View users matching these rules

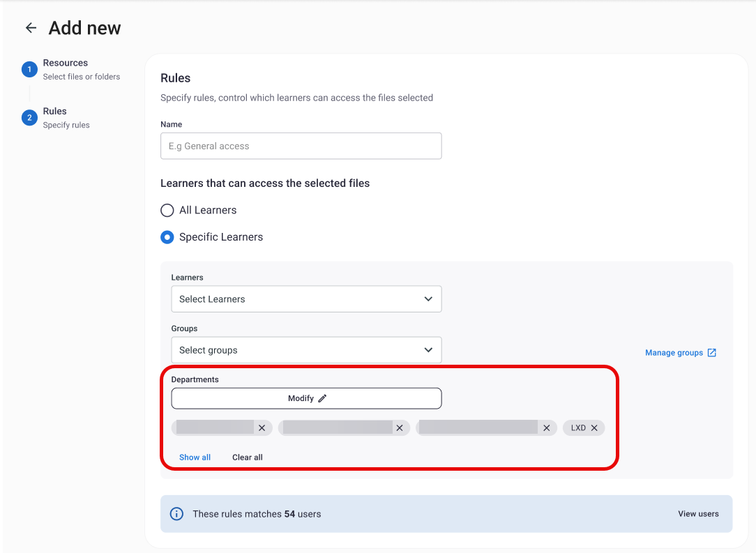pyautogui.click(x=698, y=514)
